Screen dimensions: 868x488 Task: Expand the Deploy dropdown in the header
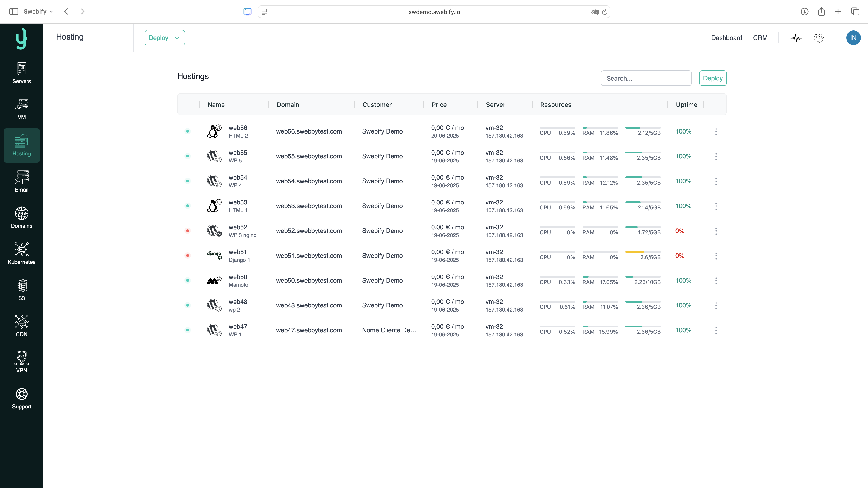pos(164,38)
